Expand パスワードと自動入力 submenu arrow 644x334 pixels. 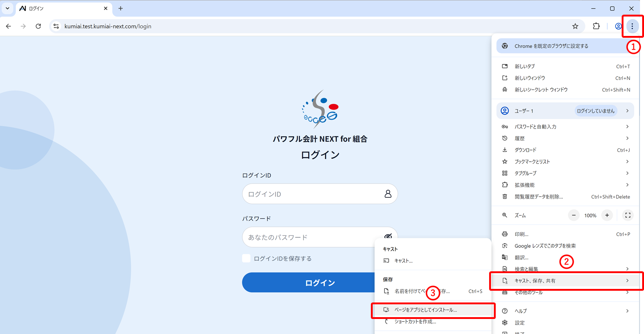[x=627, y=126]
